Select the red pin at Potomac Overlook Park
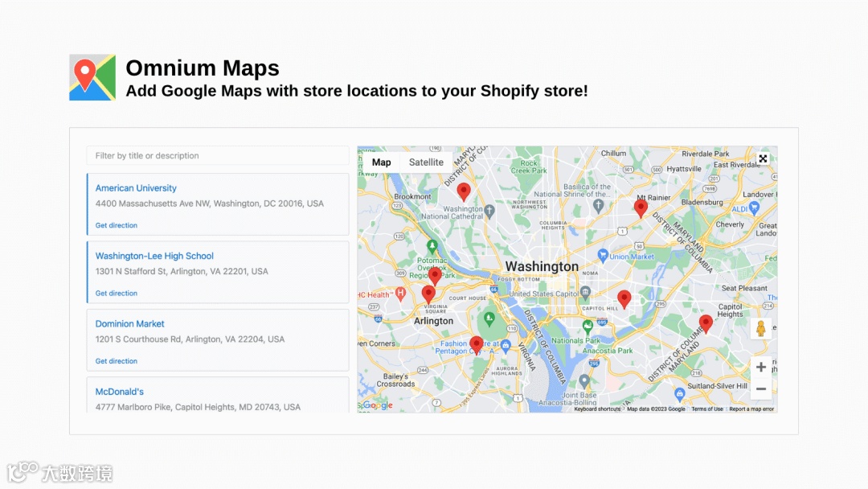 click(435, 275)
